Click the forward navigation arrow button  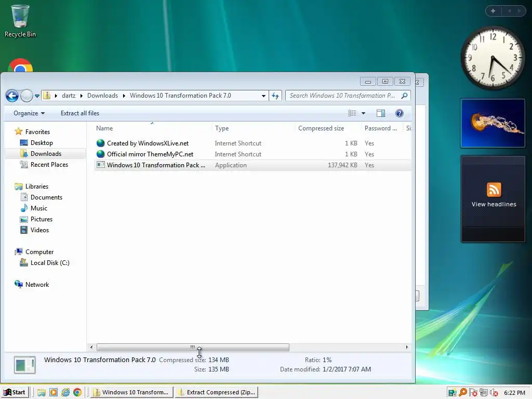tap(26, 96)
